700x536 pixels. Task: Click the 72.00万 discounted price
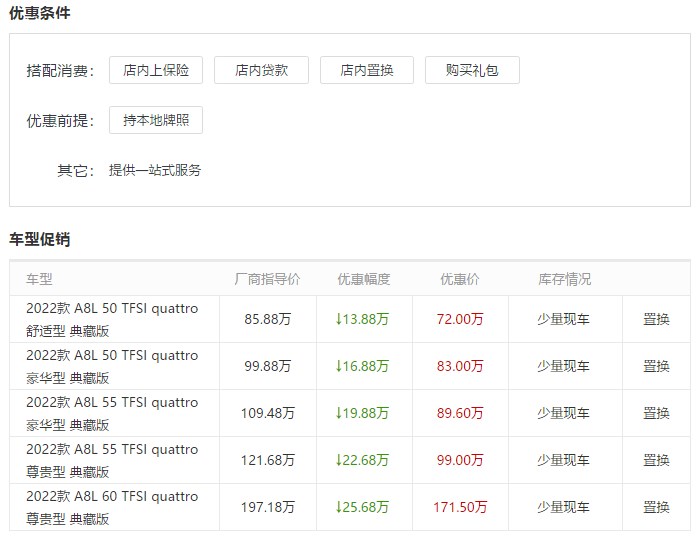pyautogui.click(x=460, y=319)
